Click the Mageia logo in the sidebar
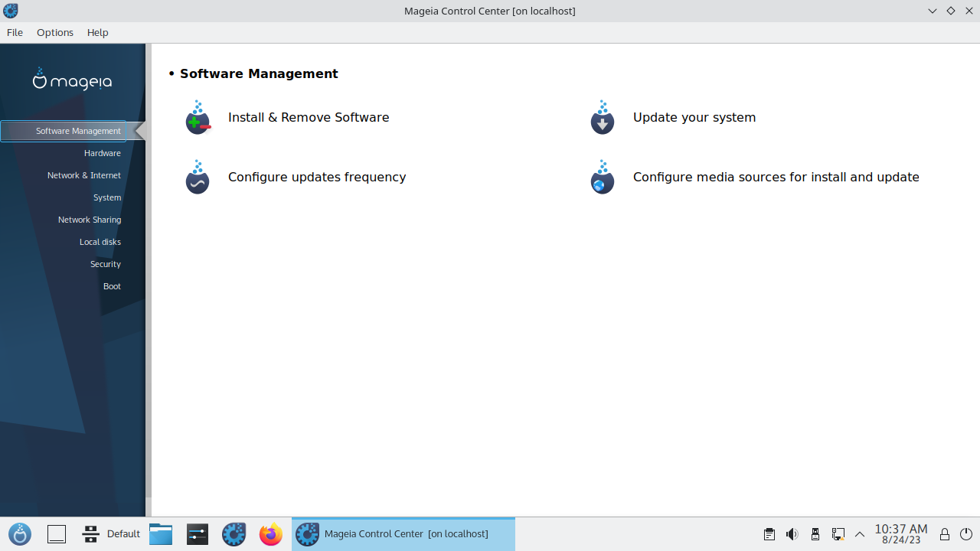 click(x=72, y=79)
